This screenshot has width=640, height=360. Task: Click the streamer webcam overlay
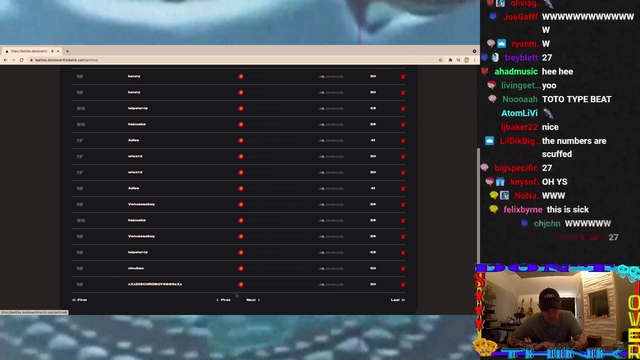click(557, 312)
